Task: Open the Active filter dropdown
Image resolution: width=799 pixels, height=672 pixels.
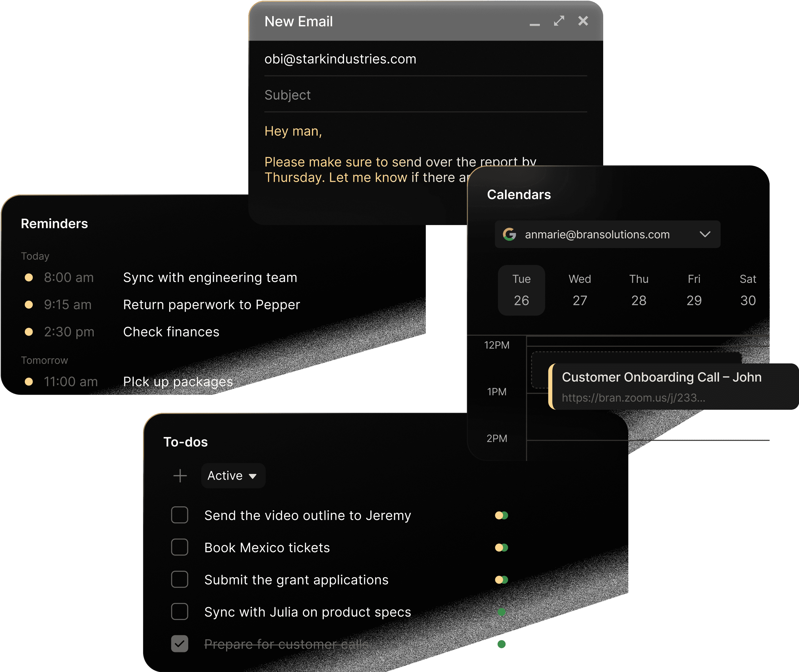Action: click(232, 476)
